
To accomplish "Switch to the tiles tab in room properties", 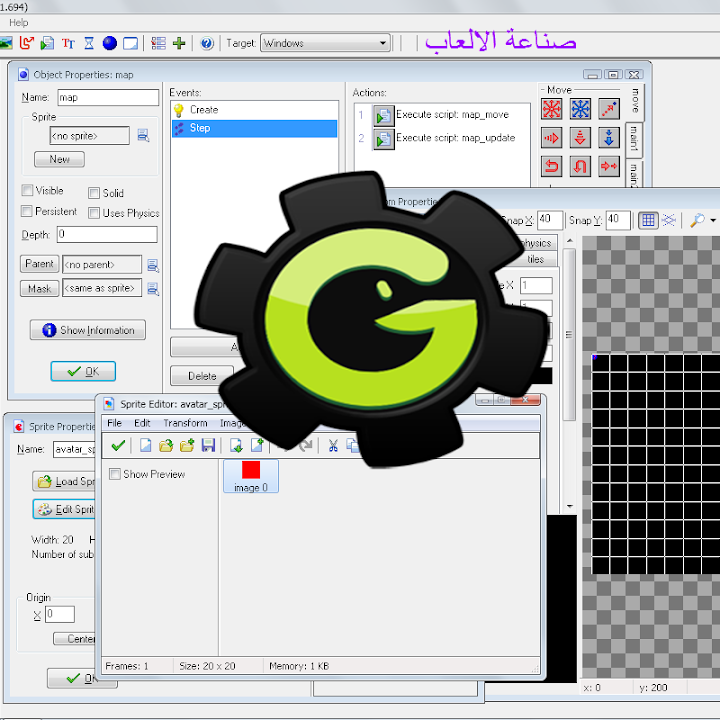I will point(535,259).
